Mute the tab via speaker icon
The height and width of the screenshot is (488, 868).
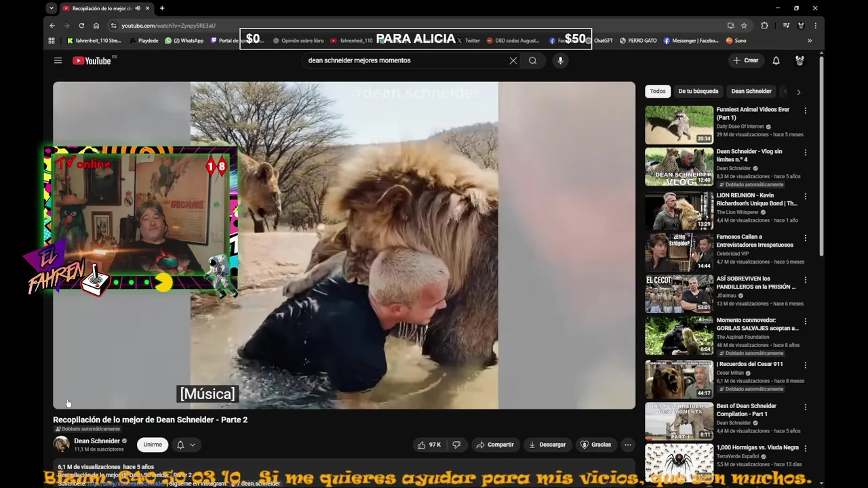[138, 8]
